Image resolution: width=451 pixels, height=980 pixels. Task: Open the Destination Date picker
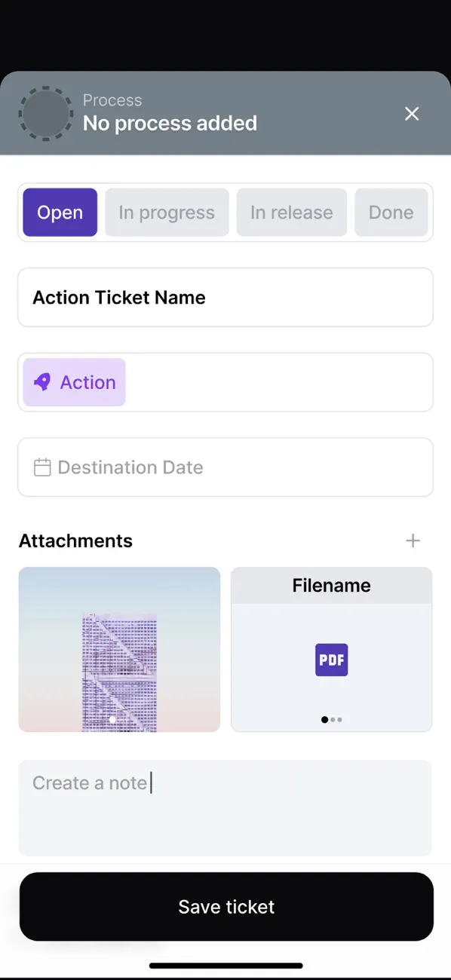coord(226,467)
